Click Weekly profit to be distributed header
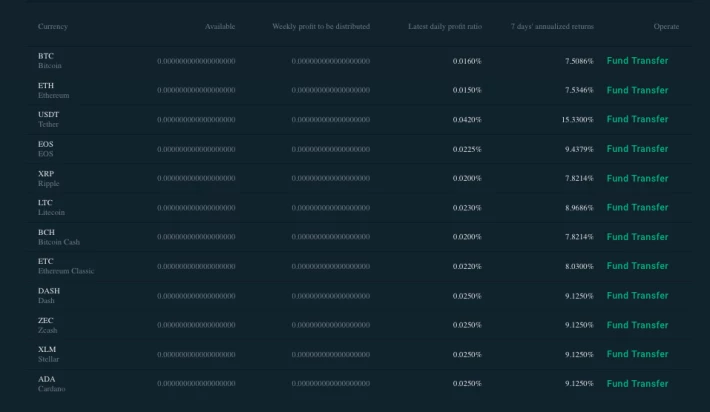Screen dimensions: 710x412 coord(321,26)
